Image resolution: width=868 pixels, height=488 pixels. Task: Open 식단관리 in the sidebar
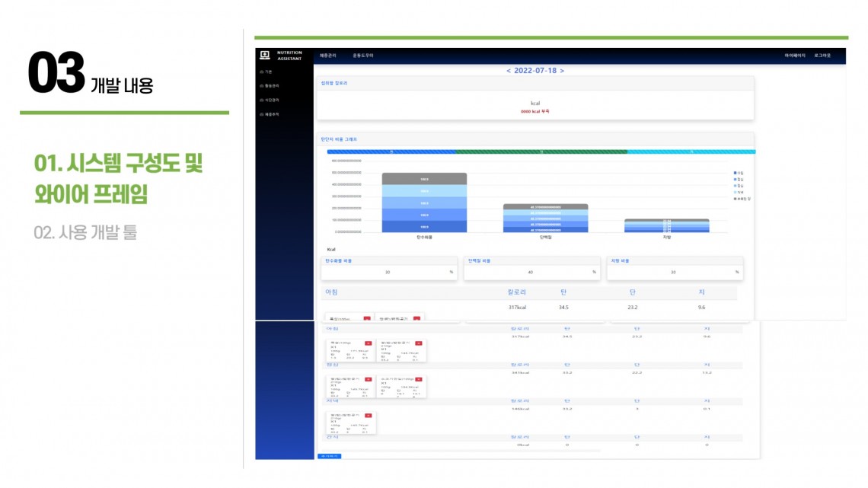pos(270,100)
